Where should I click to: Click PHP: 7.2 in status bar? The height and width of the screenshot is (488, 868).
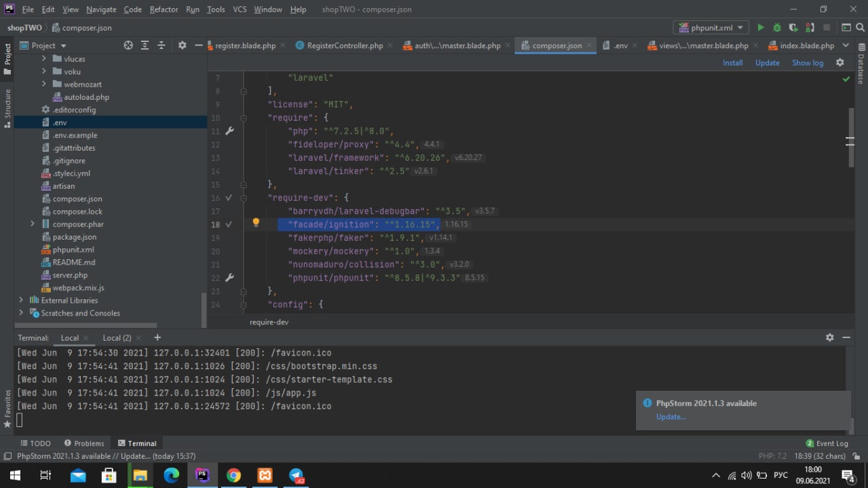coord(772,456)
